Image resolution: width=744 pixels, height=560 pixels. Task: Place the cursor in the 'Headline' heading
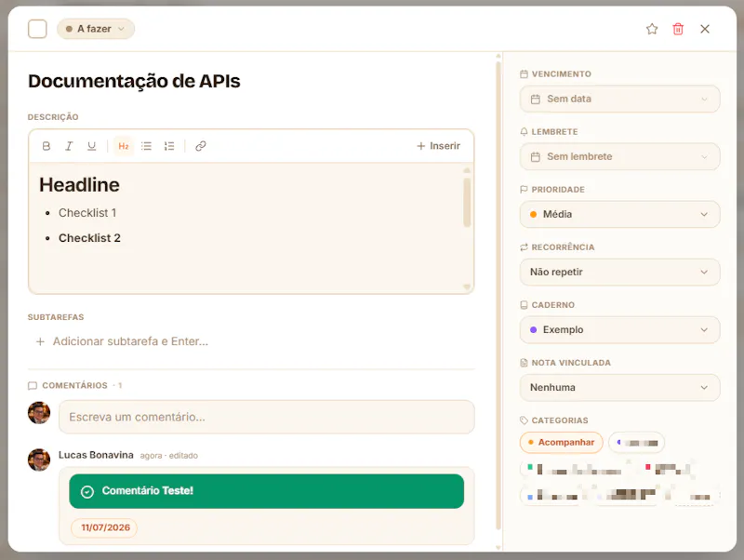(x=79, y=185)
